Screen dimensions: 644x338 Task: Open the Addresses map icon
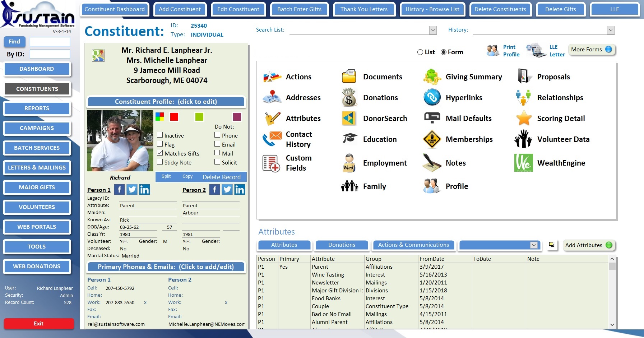pos(272,97)
